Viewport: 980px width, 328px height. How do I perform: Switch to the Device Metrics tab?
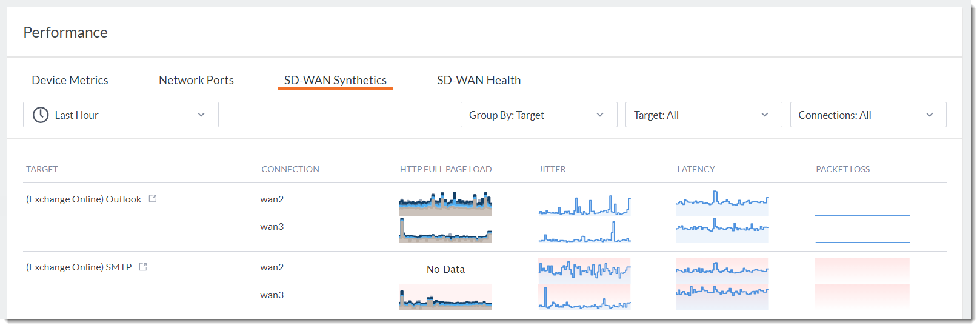pos(70,80)
